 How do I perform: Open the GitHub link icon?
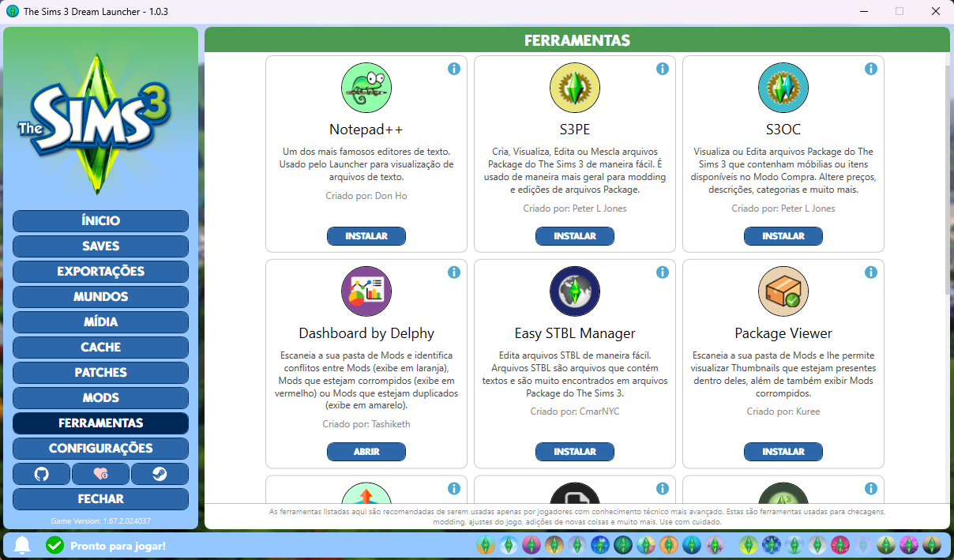click(x=41, y=474)
